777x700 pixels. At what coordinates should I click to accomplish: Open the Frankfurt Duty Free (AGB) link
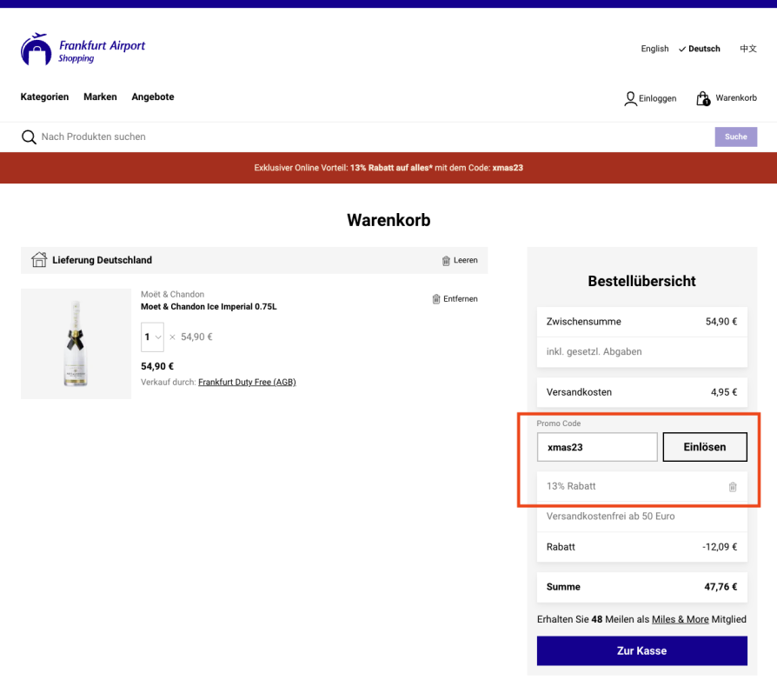247,383
